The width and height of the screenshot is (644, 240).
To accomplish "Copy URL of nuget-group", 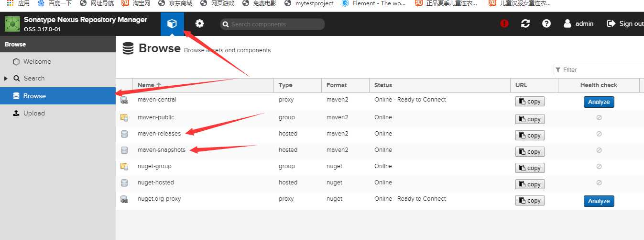I will [530, 168].
